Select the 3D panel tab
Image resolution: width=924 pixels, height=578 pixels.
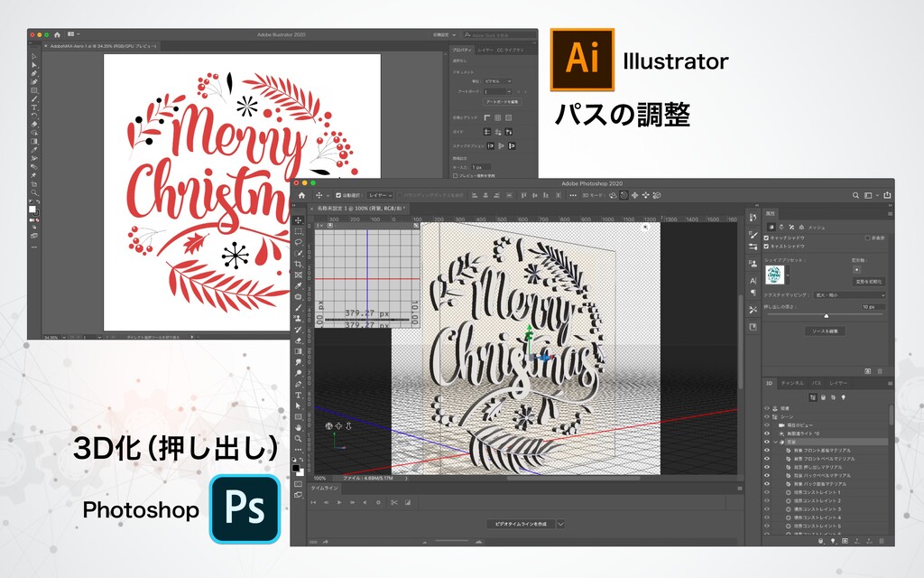[x=769, y=383]
